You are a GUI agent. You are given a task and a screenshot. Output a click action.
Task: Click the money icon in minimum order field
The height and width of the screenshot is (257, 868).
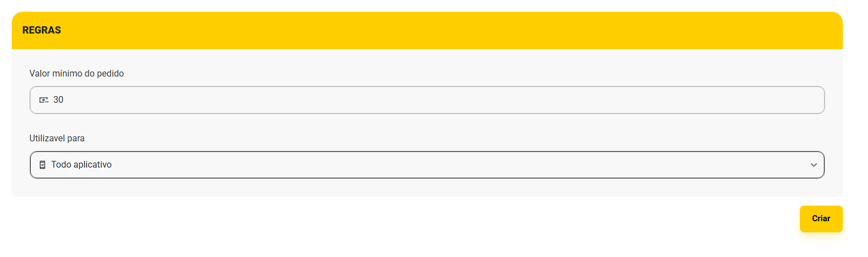click(x=43, y=100)
